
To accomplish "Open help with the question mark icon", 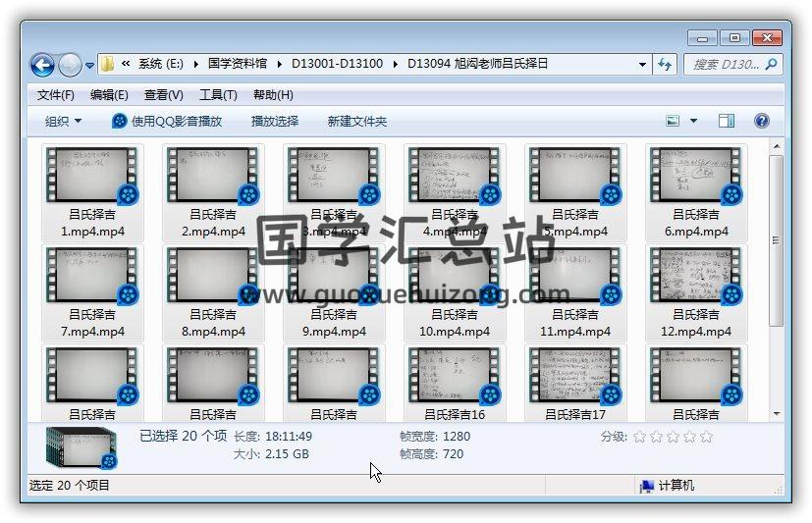I will point(761,121).
